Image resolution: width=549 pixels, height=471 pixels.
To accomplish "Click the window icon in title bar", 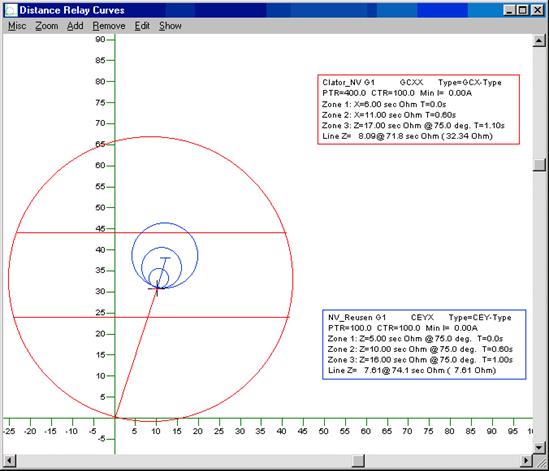I will pos(11,10).
